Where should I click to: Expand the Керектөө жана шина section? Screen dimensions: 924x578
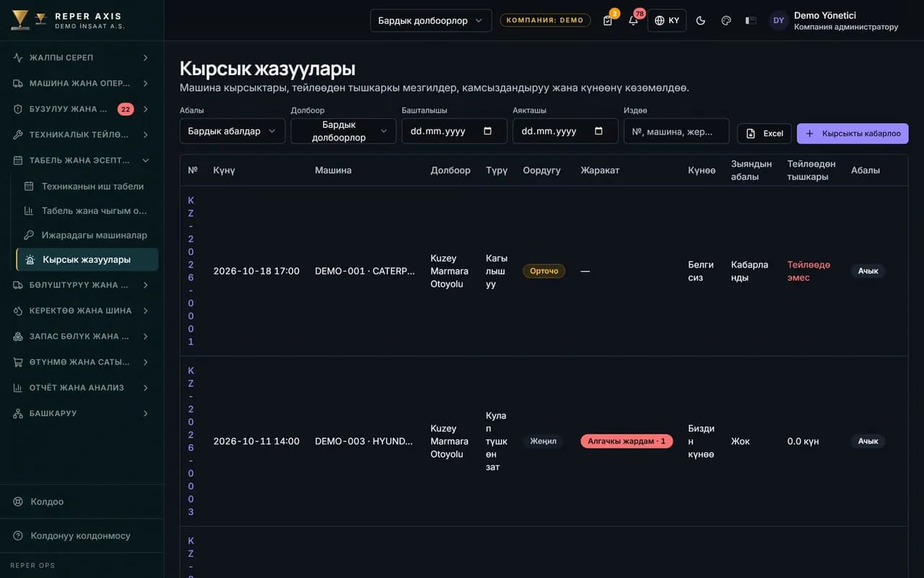82,311
